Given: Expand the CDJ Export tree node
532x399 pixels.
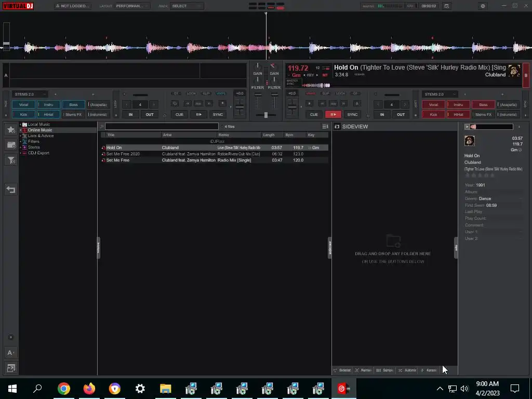Looking at the screenshot, I should tap(20, 153).
